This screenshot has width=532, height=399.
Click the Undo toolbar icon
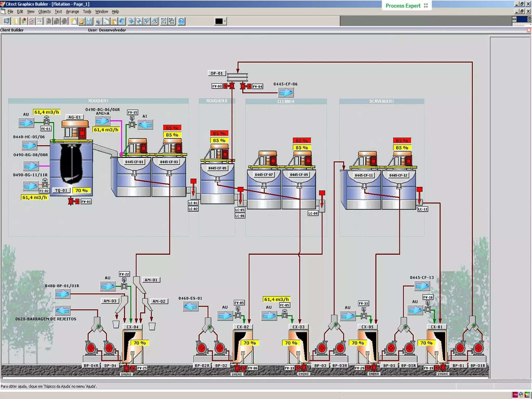click(x=122, y=21)
